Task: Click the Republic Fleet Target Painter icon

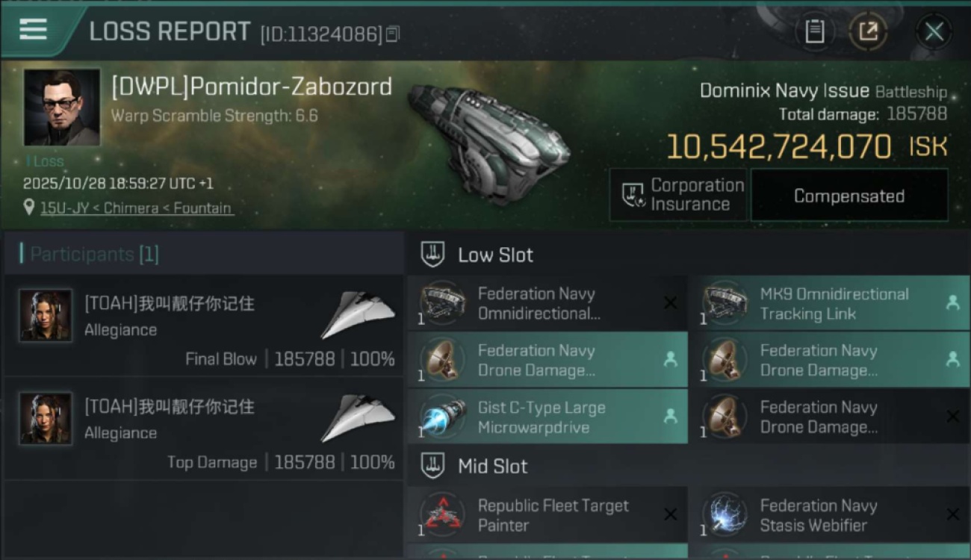Action: click(441, 515)
